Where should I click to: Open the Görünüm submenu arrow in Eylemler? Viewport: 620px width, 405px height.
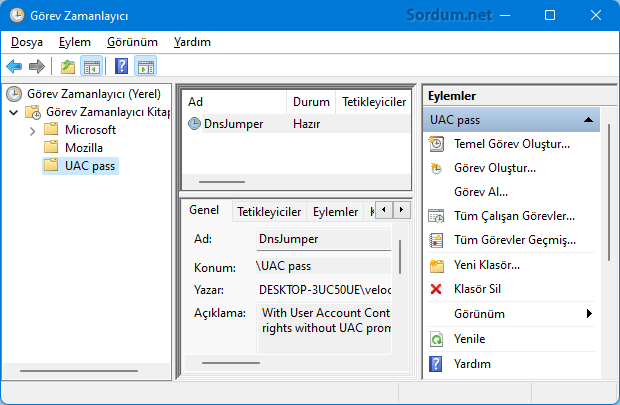pyautogui.click(x=589, y=314)
